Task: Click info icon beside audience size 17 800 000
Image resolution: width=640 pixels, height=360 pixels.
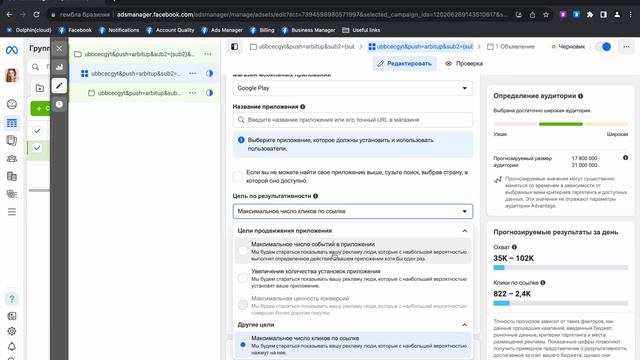Action: point(625,158)
